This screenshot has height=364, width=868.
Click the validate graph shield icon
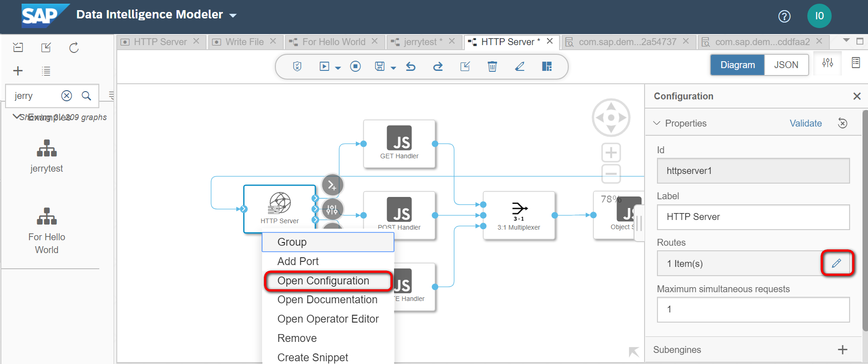coord(297,66)
